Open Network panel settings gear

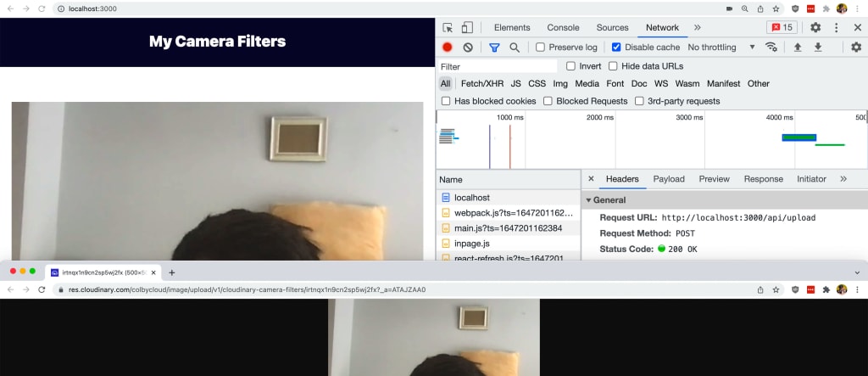(x=856, y=48)
